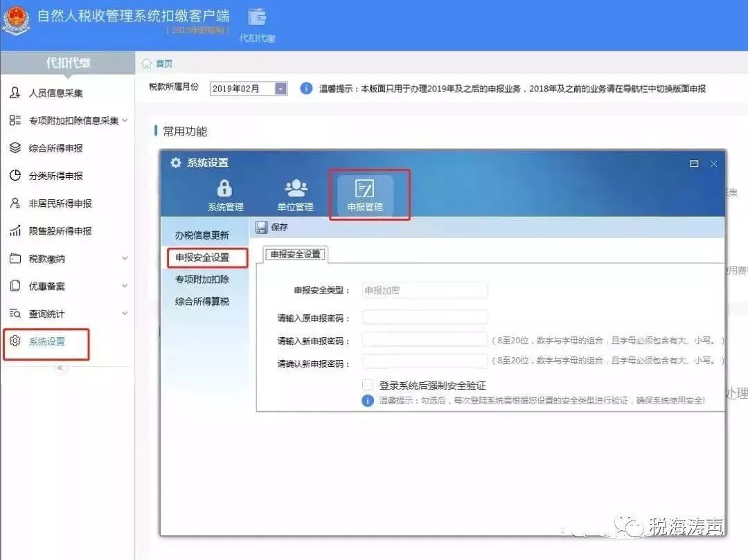Click the 优惠备案 document icon
The height and width of the screenshot is (560, 748).
point(15,286)
